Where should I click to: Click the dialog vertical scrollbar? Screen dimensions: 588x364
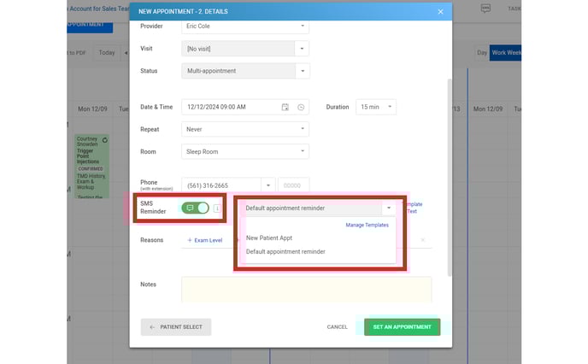450,178
